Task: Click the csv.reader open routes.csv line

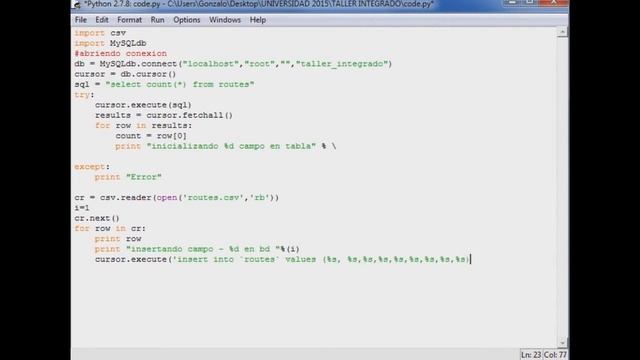Action: pos(177,198)
